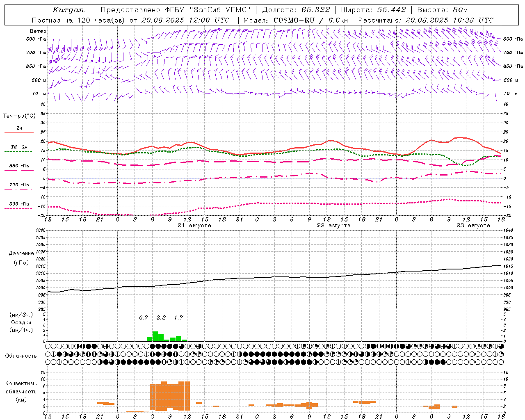Click the longitude value Долгота: 65.322
The height and width of the screenshot is (420, 525).
tap(296, 10)
